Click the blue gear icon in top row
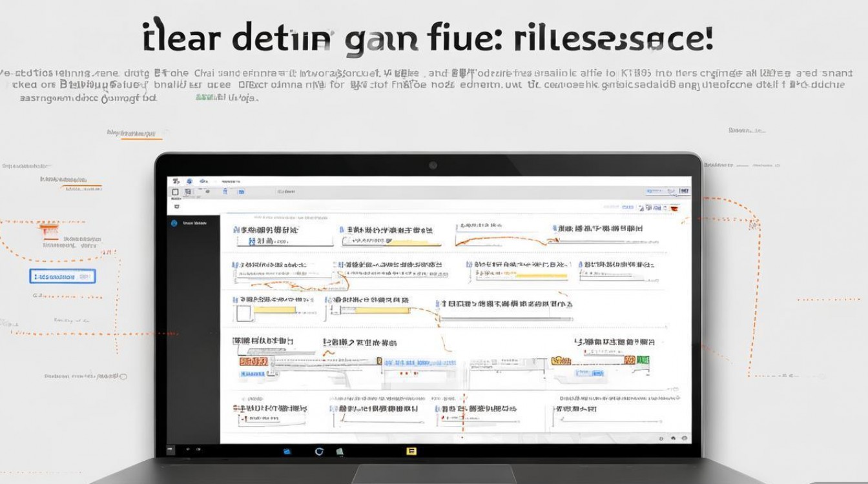868x484 pixels. pos(188,182)
